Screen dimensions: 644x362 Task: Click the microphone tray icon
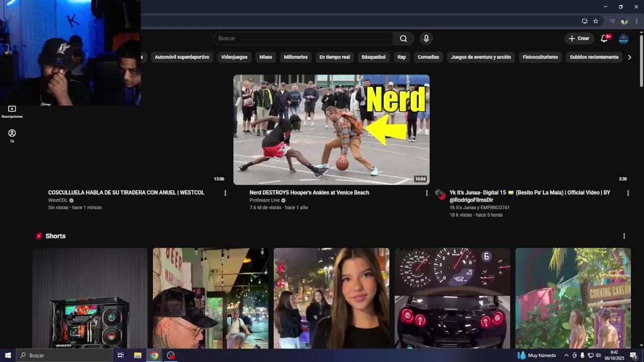pyautogui.click(x=583, y=355)
